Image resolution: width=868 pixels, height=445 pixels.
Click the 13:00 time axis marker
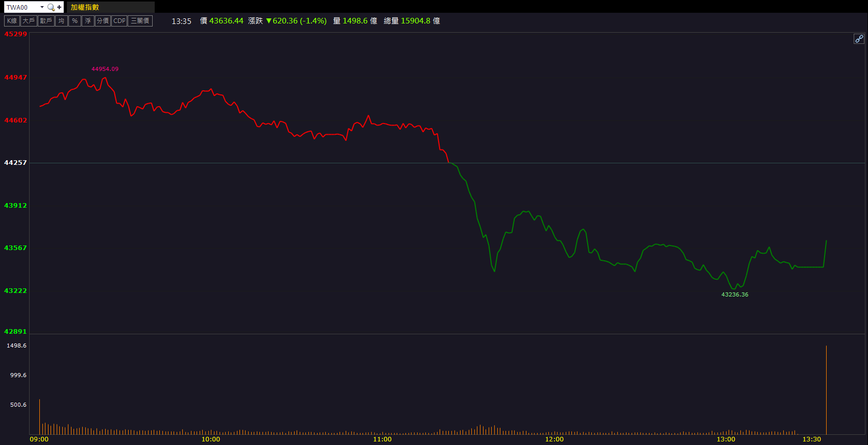[x=726, y=439]
